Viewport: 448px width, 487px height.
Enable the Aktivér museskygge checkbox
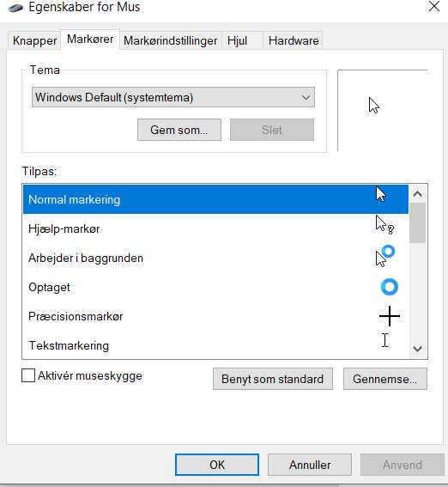point(28,375)
